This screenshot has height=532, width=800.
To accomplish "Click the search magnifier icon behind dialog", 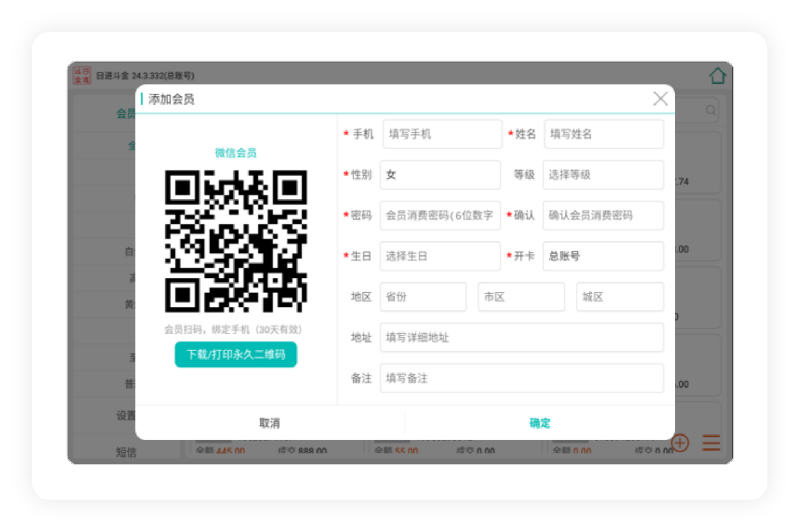I will click(711, 110).
